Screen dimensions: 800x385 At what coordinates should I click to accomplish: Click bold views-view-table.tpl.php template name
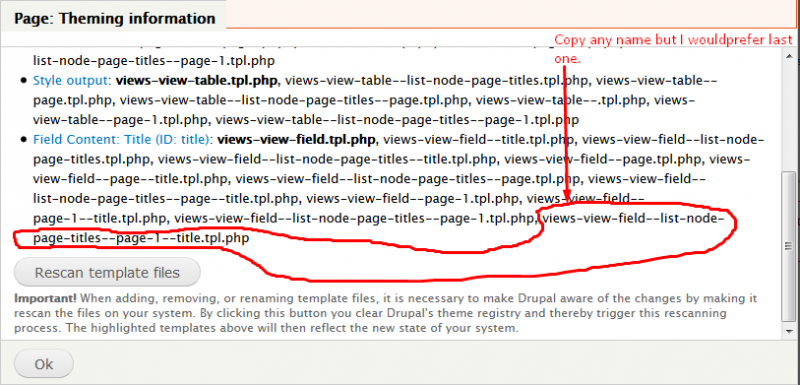coord(197,80)
